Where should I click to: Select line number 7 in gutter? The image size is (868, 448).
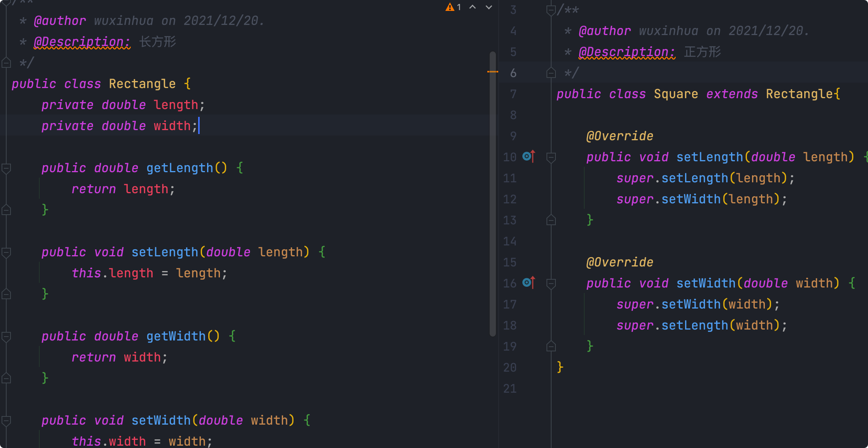513,94
